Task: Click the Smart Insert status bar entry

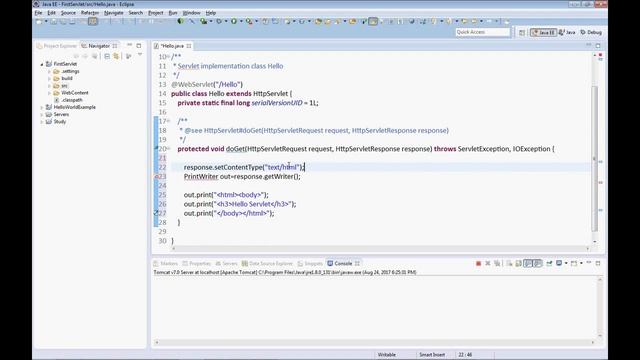Action: [x=432, y=355]
